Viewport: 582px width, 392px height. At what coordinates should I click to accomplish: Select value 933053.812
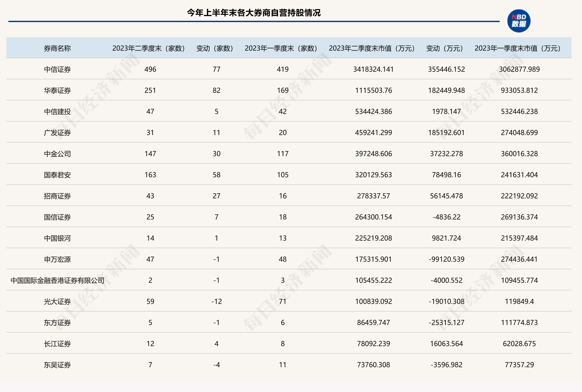519,90
